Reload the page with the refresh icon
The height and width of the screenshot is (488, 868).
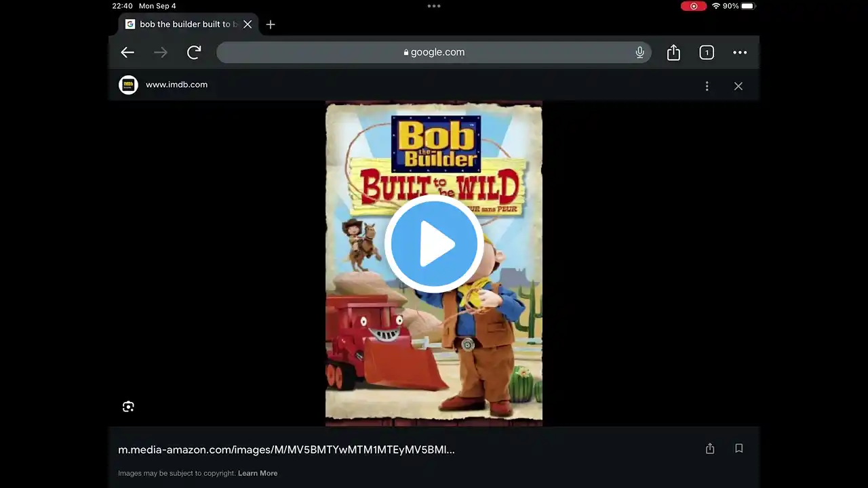194,52
